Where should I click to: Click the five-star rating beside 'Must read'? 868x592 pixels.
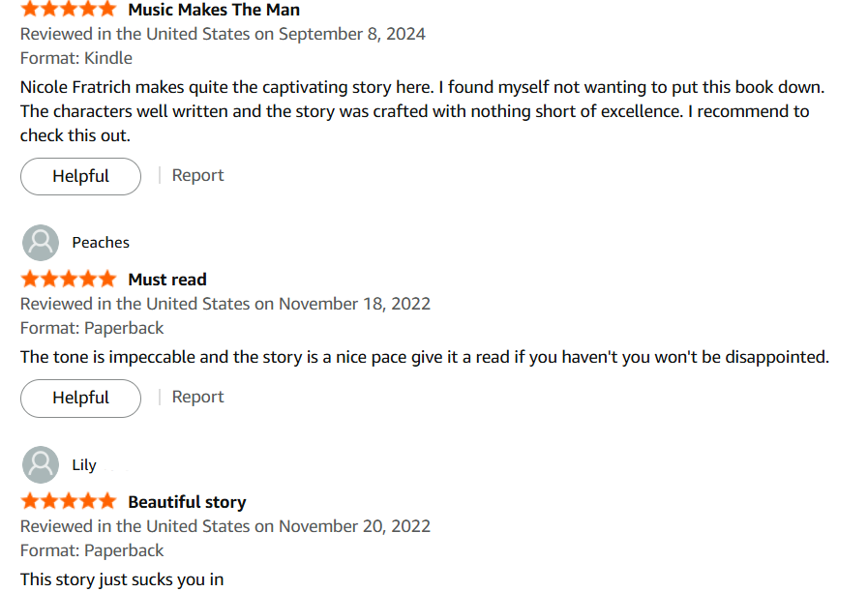point(68,280)
